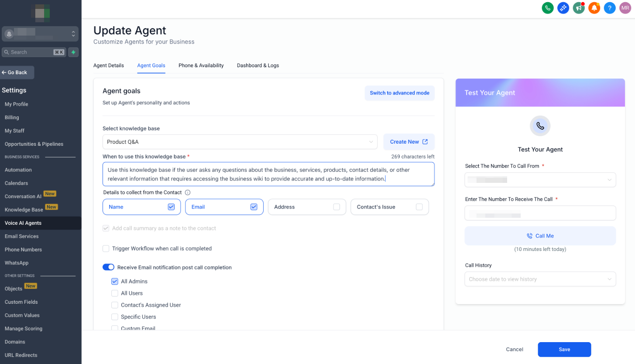Screen dimensions: 635x364
Task: Switch to the Agent Details tab
Action: click(109, 65)
